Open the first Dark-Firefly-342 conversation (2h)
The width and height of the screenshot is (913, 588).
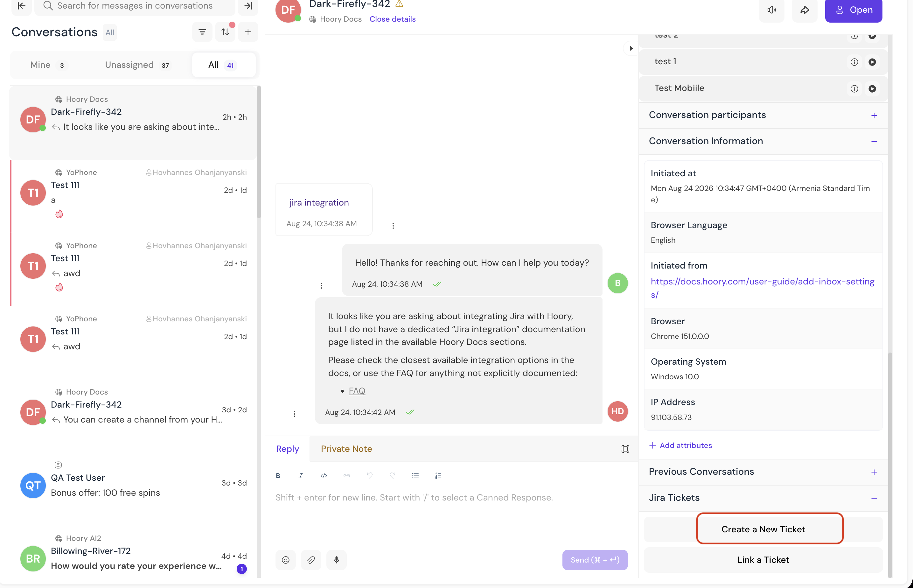133,123
